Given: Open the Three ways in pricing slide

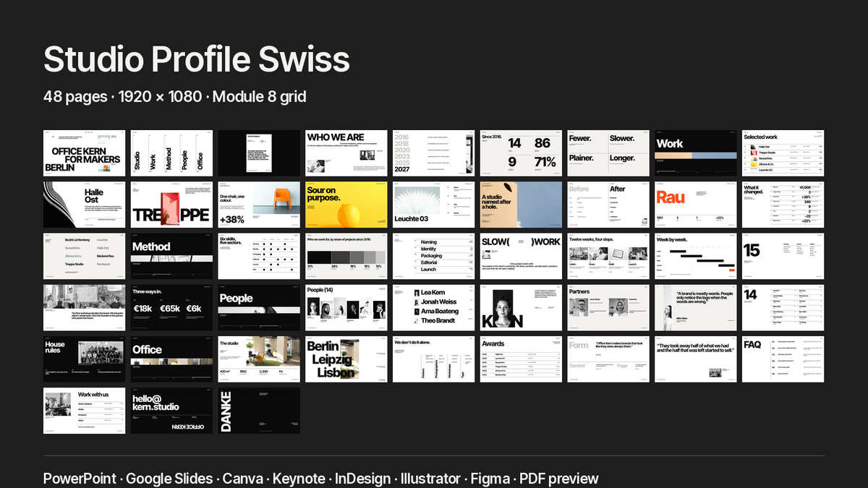Looking at the screenshot, I should click(x=171, y=308).
